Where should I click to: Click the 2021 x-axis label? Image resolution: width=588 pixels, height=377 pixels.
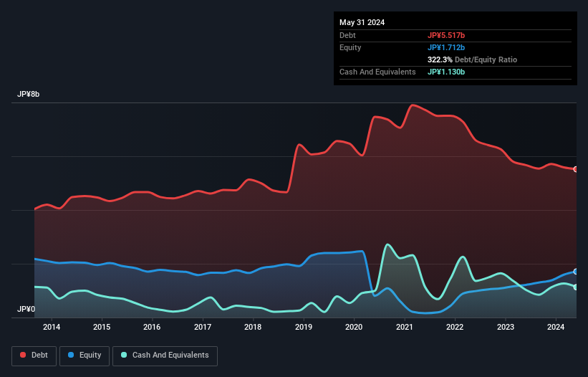point(404,327)
